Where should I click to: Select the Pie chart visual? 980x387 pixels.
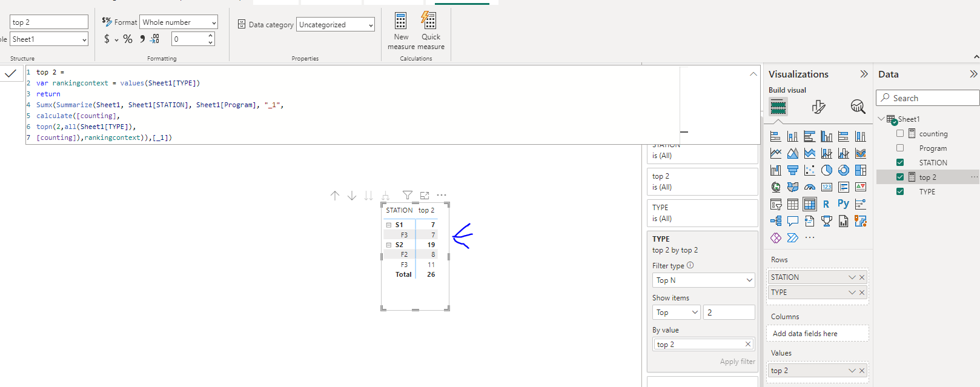pos(827,170)
